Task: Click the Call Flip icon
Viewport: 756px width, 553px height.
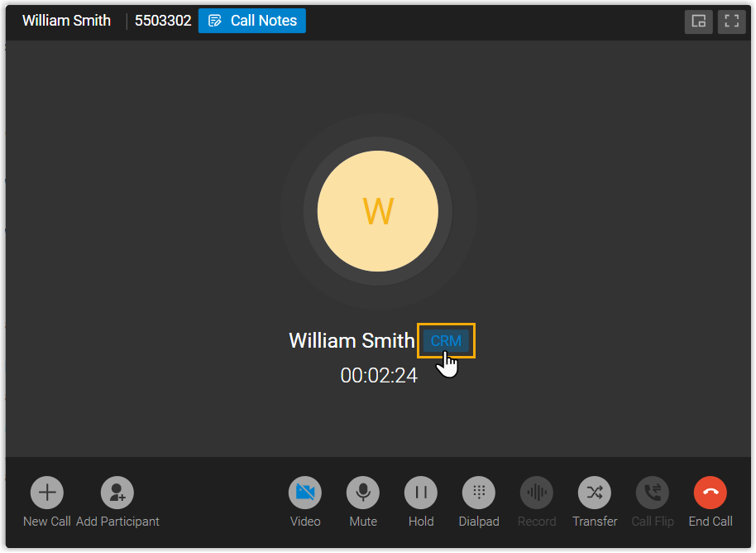Action: pos(653,493)
